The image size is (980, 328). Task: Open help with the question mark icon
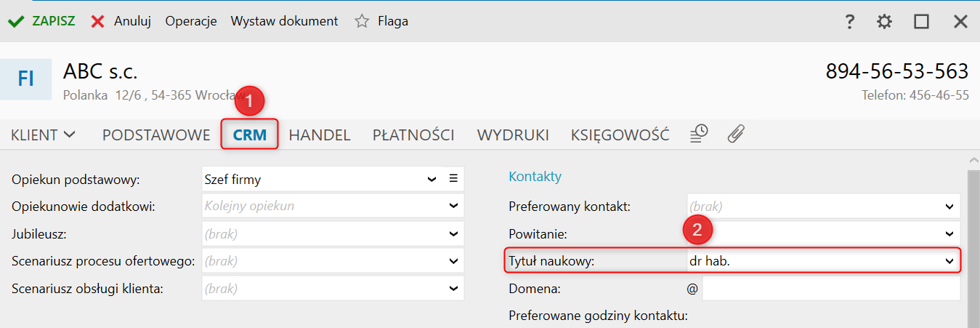coord(849,22)
